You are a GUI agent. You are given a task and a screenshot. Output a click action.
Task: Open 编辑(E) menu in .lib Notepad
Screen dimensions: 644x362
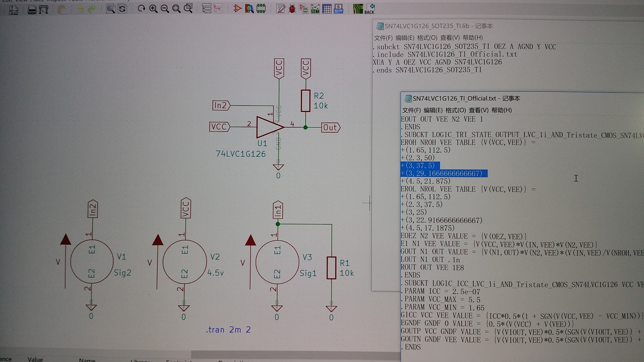[x=405, y=38]
